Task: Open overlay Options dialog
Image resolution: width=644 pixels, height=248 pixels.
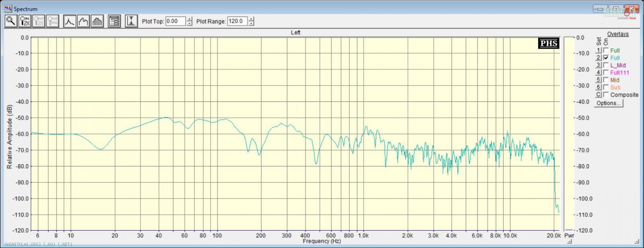Action: (x=609, y=103)
